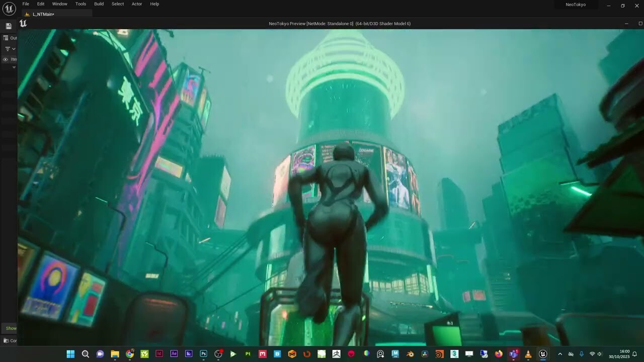Image resolution: width=644 pixels, height=362 pixels.
Task: Open File Explorer from the taskbar
Action: [x=115, y=354]
